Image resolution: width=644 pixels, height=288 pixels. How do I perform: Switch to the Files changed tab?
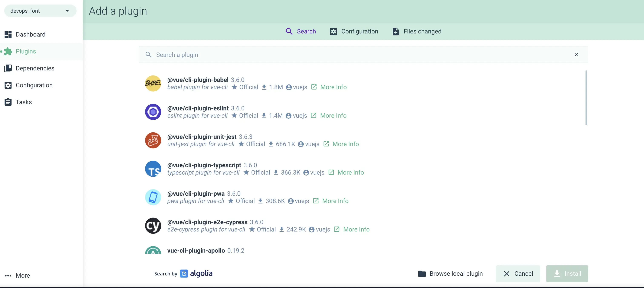click(417, 32)
